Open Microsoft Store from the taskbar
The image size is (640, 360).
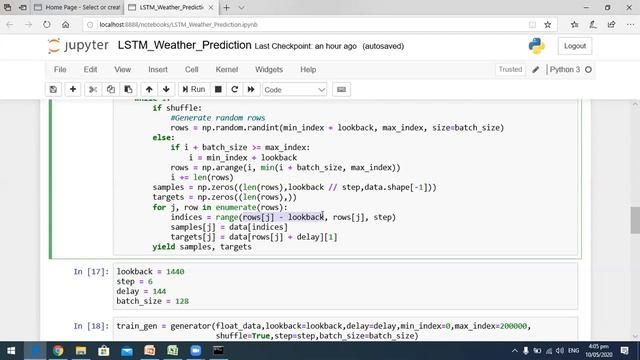[x=104, y=351]
